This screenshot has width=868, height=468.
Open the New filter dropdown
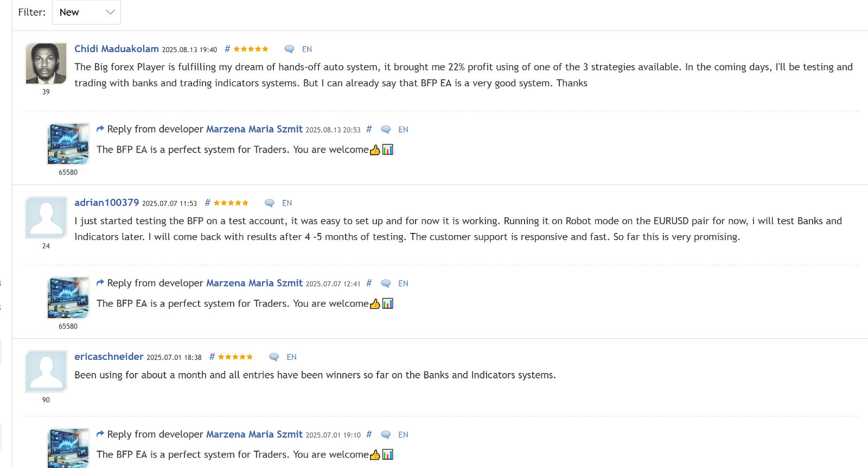click(x=86, y=12)
